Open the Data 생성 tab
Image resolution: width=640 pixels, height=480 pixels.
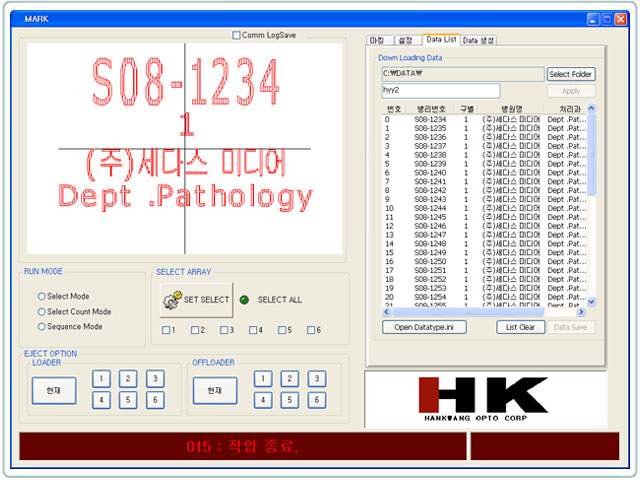coord(478,40)
